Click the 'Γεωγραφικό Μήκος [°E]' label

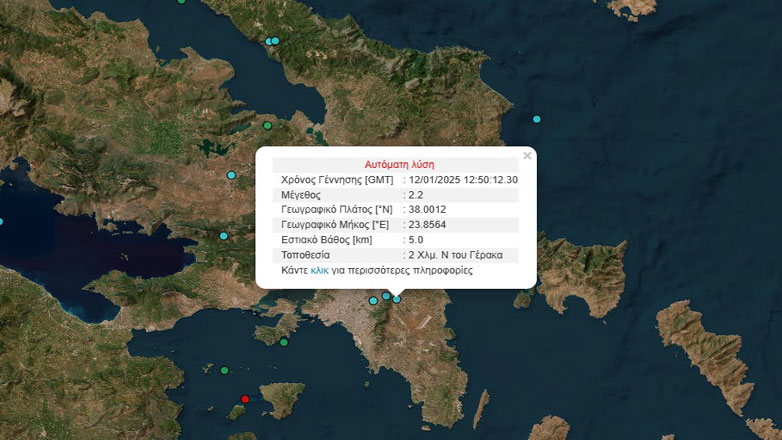335,224
